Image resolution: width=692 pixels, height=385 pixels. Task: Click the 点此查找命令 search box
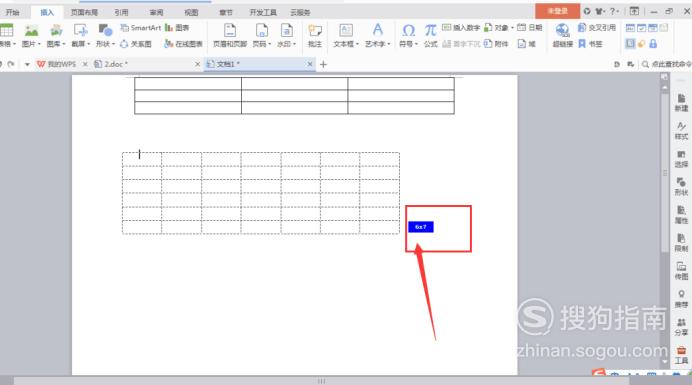666,64
